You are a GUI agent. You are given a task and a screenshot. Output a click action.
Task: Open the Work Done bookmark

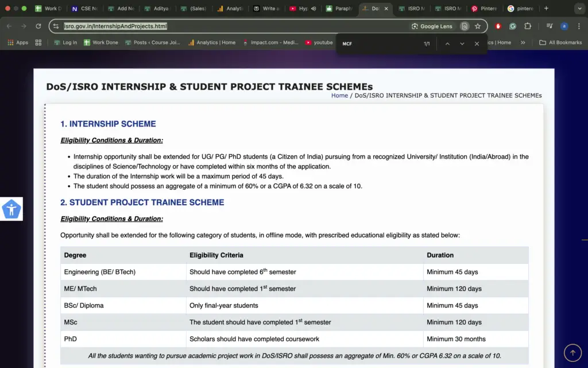(x=101, y=43)
